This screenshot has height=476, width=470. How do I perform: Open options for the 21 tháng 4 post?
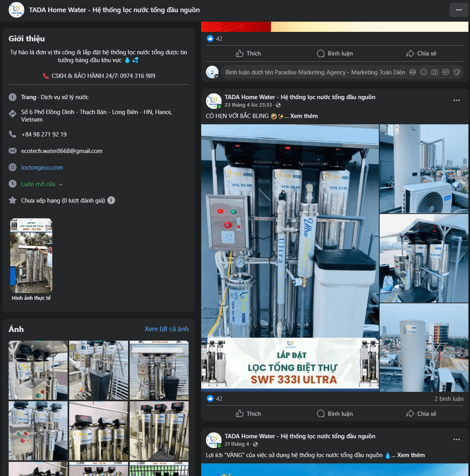[457, 439]
